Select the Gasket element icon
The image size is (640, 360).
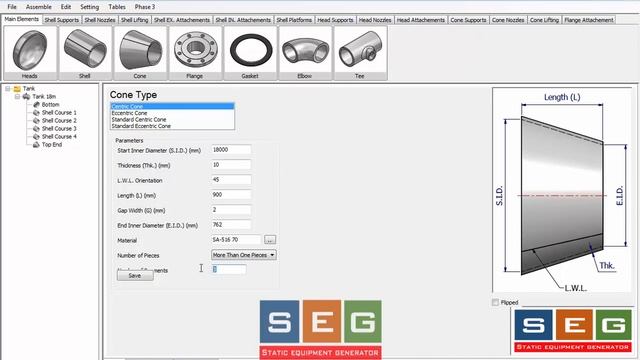tap(250, 53)
